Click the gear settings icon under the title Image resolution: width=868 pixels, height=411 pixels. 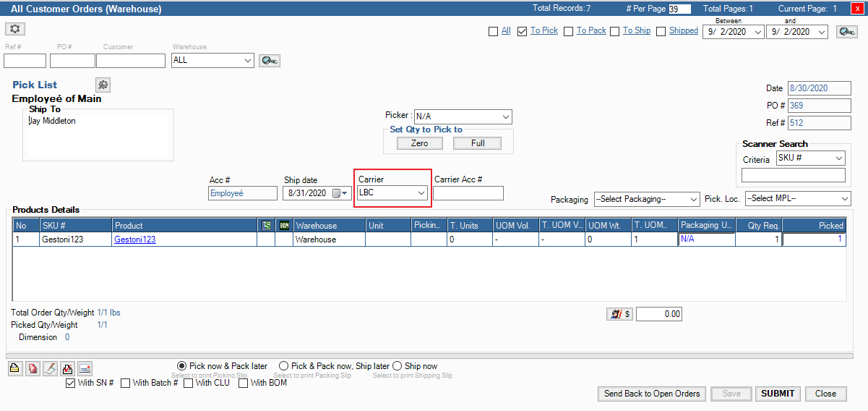point(16,29)
